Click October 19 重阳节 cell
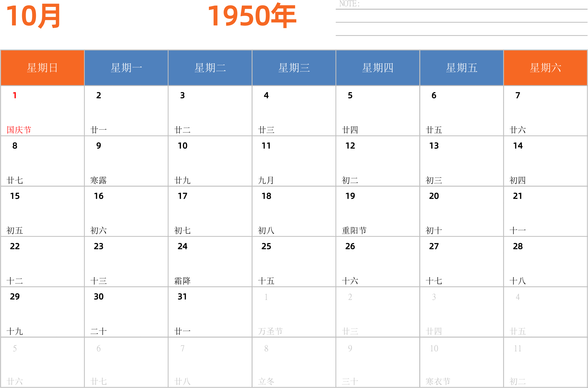This screenshot has height=388, width=588. click(x=377, y=211)
